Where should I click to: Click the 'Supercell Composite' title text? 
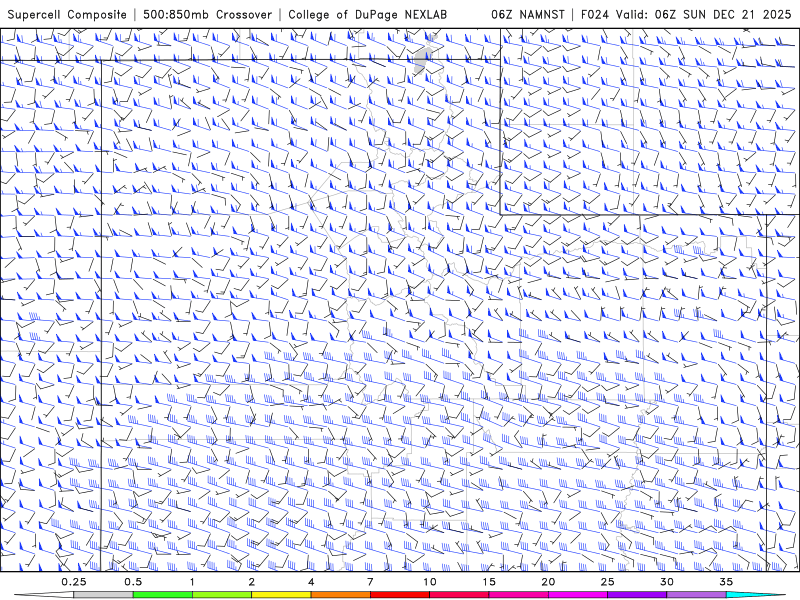[x=67, y=14]
